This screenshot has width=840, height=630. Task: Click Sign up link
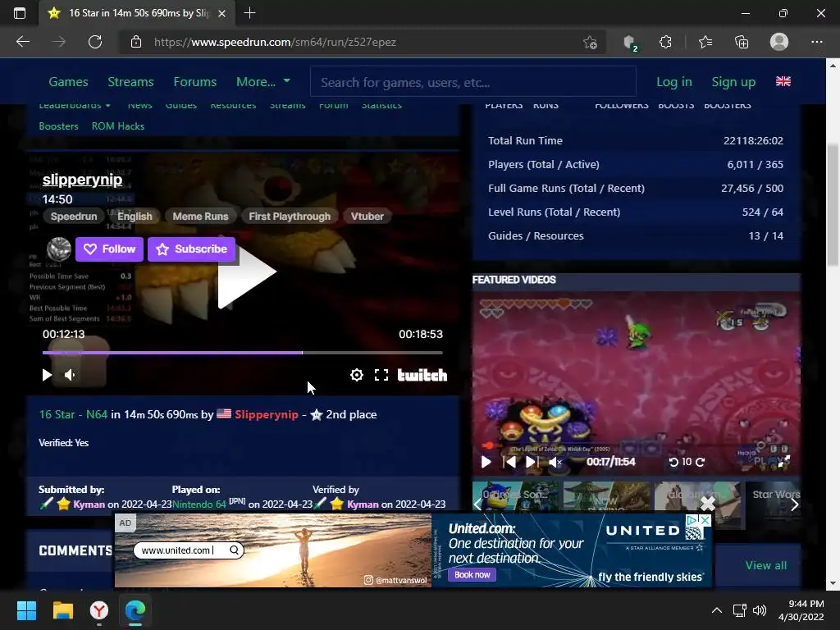tap(733, 82)
